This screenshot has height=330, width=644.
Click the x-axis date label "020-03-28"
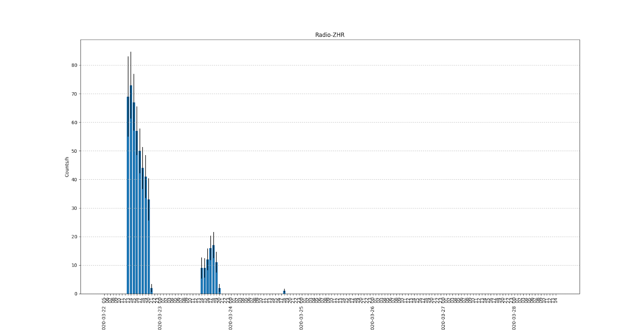tap(514, 318)
